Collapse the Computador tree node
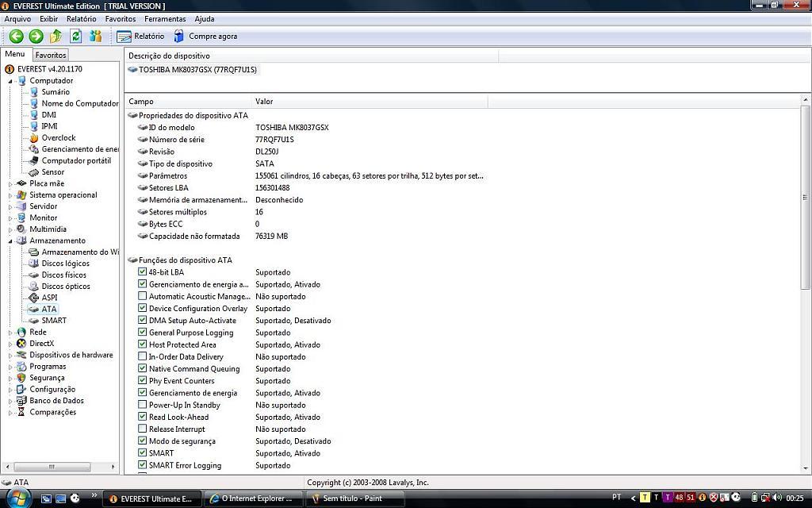Viewport: 812px width, 508px height. coord(10,81)
